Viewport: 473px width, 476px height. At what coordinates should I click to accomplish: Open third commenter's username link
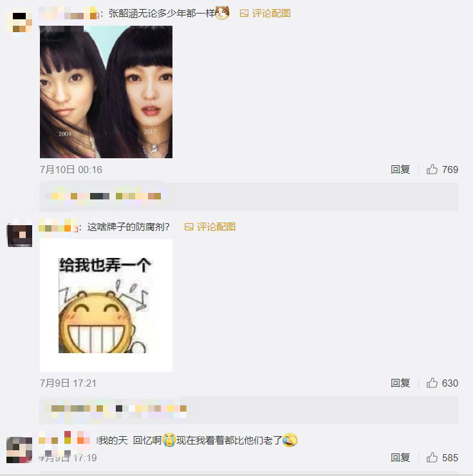point(64,440)
